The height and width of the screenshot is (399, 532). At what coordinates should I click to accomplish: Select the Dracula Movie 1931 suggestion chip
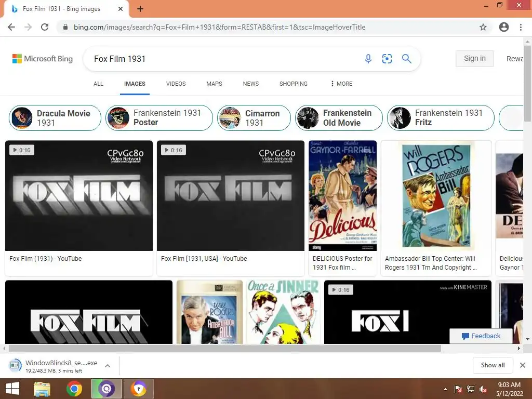point(55,118)
